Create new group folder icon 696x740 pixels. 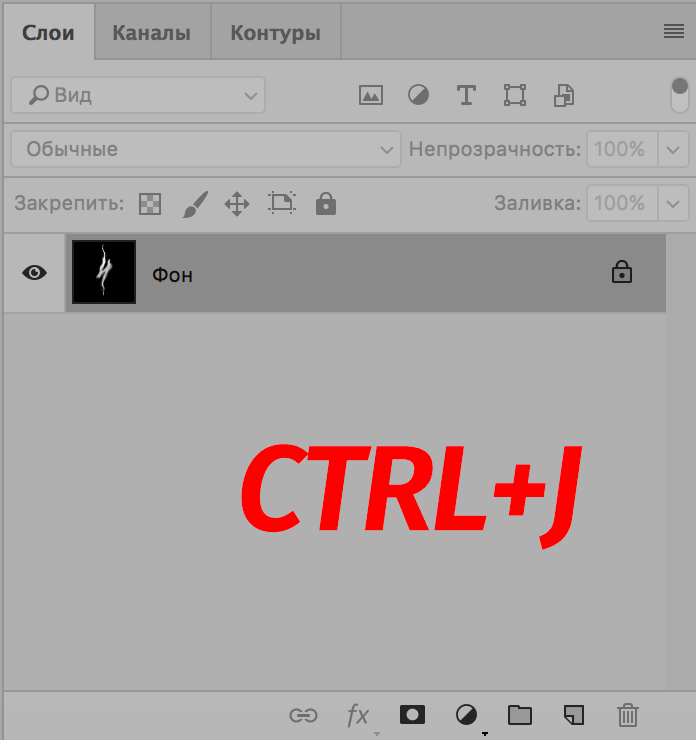520,715
